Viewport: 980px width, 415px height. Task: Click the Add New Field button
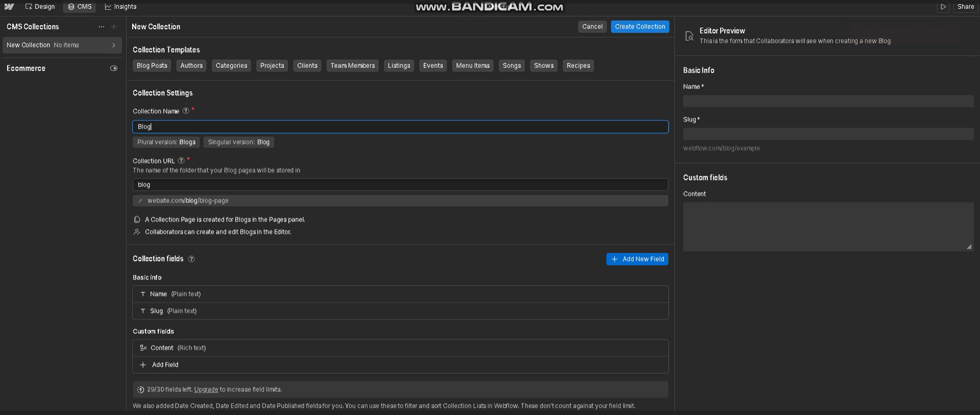(x=637, y=259)
